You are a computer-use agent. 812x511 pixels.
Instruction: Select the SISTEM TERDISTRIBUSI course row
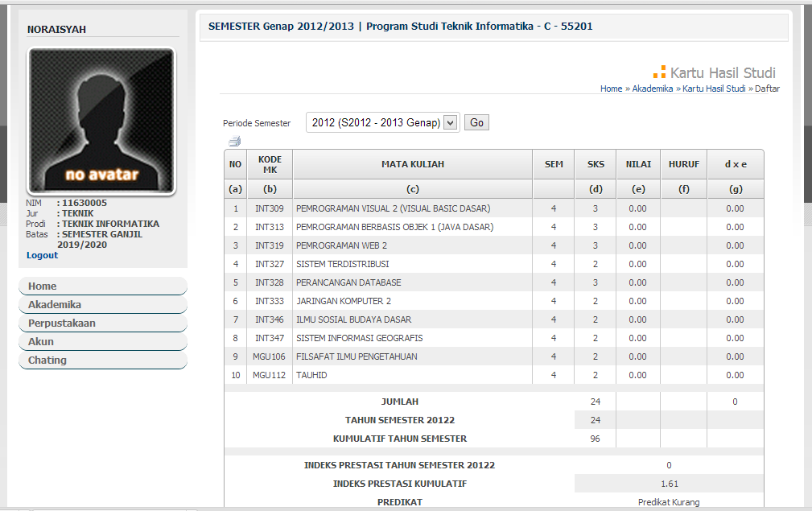(x=343, y=264)
